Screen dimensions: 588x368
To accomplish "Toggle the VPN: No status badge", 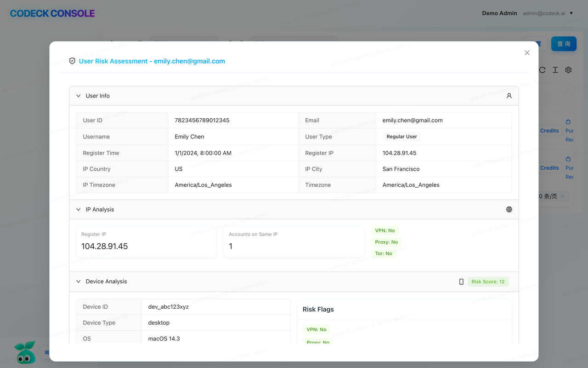I will pyautogui.click(x=385, y=230).
